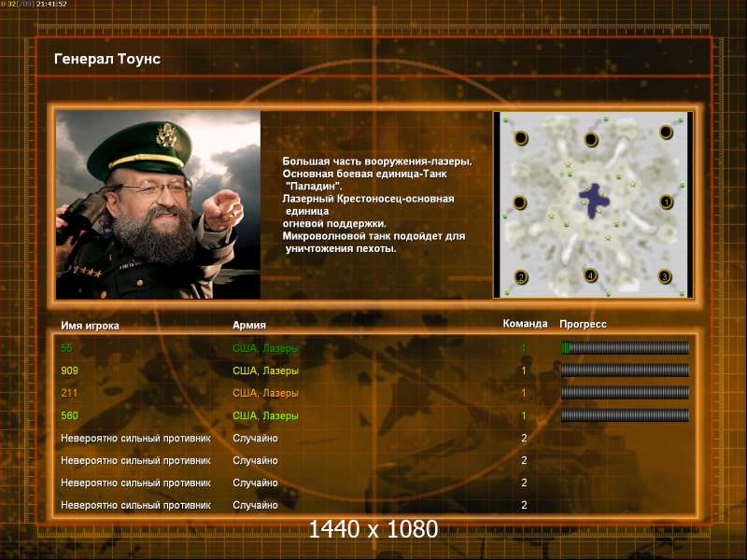The image size is (747, 560).
Task: Select start position 4 on the minimap
Action: point(590,275)
